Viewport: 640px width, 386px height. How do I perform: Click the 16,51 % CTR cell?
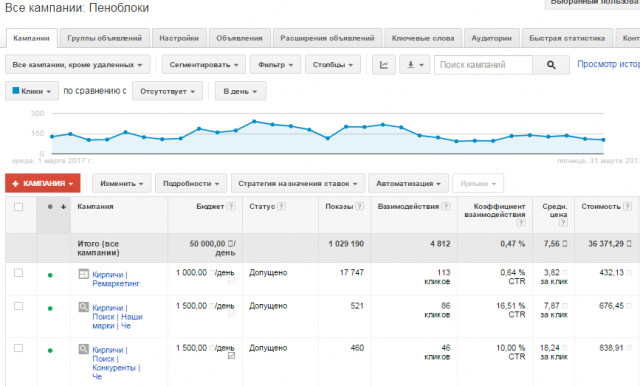(x=510, y=310)
